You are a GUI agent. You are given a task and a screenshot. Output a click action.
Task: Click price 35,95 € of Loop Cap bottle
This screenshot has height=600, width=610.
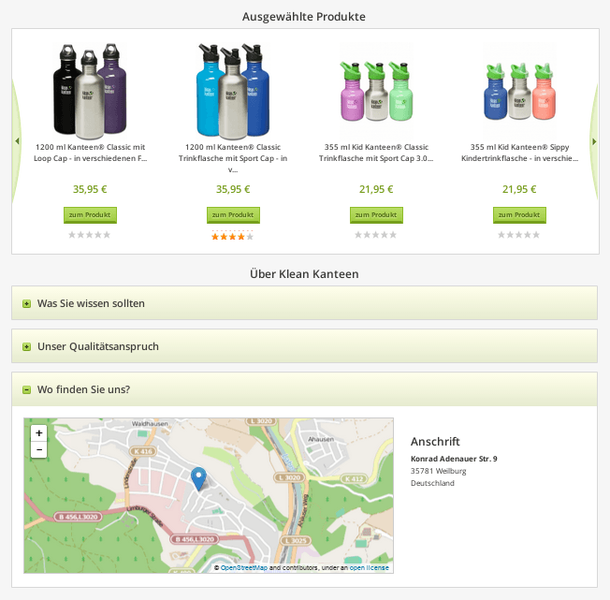(90, 189)
